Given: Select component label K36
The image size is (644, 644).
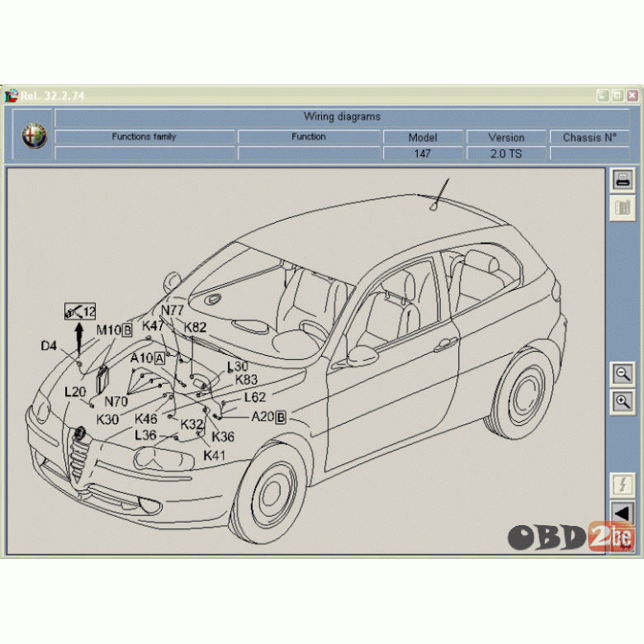Looking at the screenshot, I should click(x=223, y=436).
